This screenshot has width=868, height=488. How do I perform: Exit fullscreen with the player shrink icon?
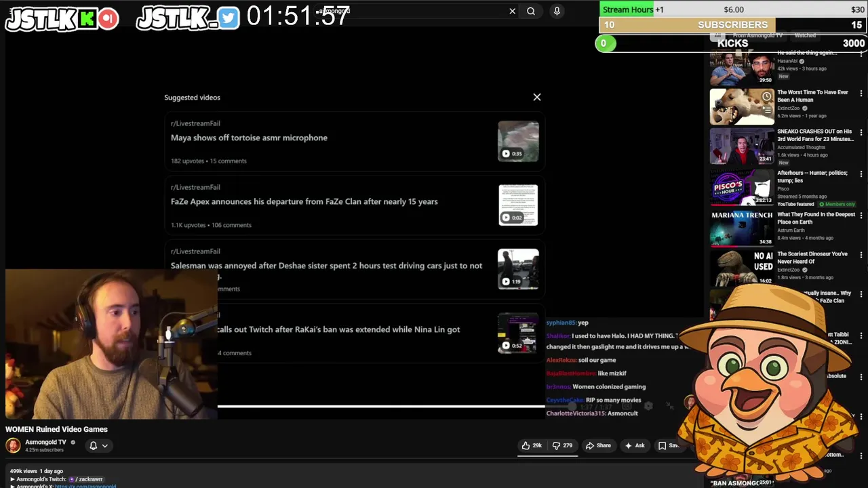[x=669, y=406]
